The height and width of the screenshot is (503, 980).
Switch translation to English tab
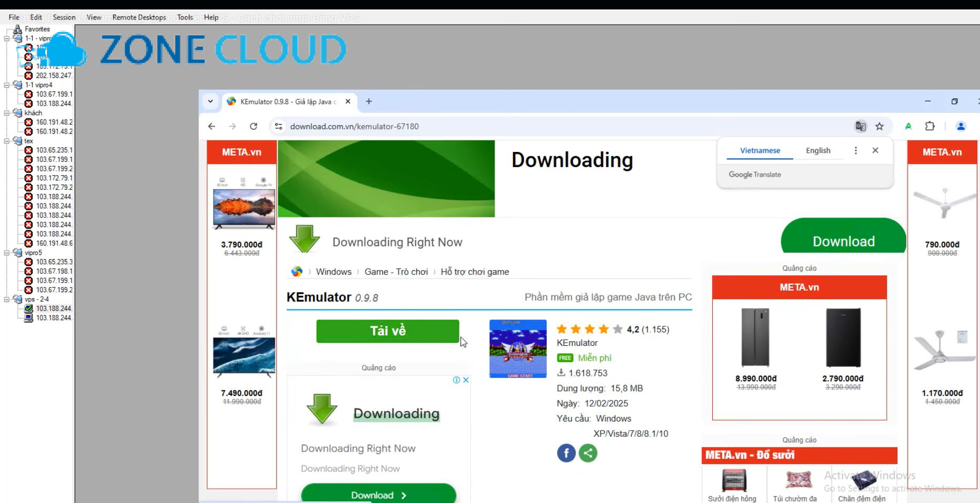[818, 150]
